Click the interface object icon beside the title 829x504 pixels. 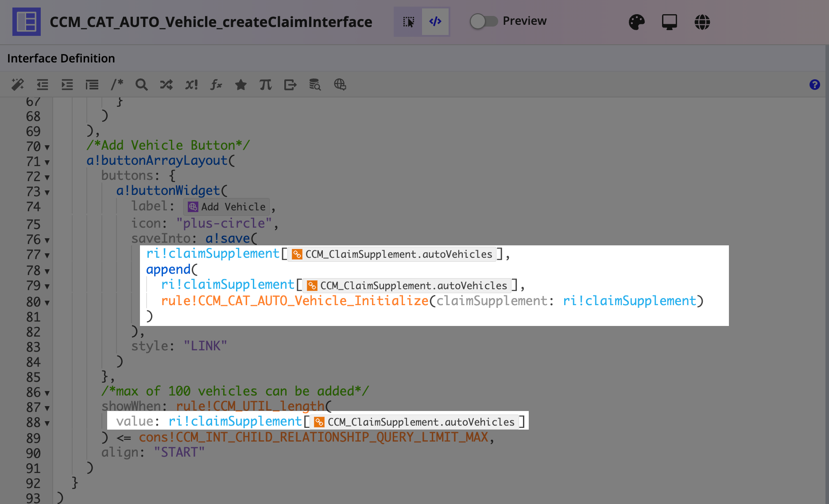pyautogui.click(x=27, y=22)
